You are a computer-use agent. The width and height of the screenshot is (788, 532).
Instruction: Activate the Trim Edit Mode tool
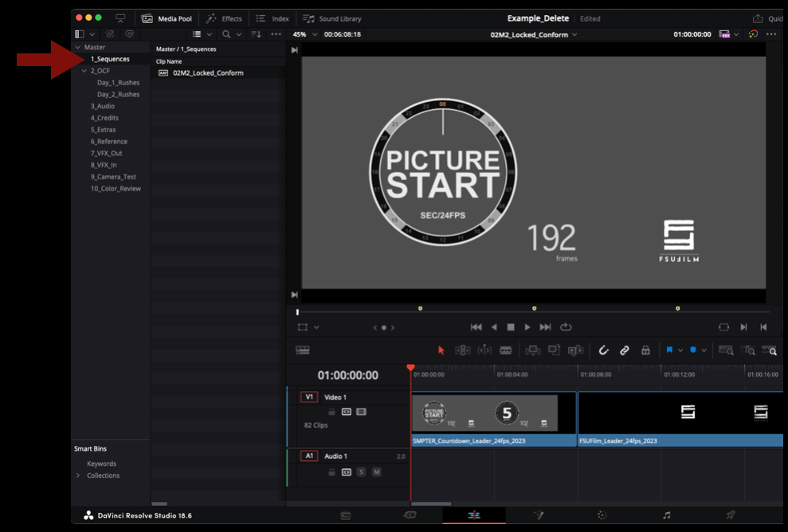(463, 350)
